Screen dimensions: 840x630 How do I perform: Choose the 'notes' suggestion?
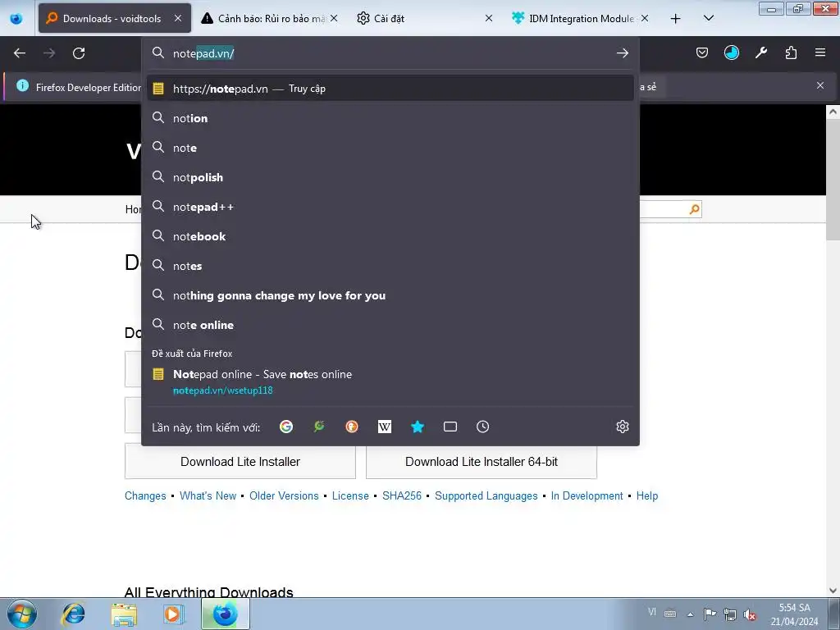pyautogui.click(x=390, y=266)
